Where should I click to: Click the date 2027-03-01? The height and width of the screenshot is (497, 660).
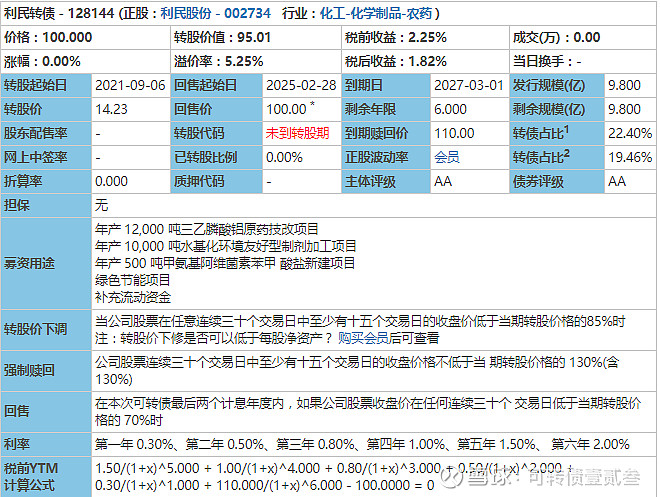click(469, 85)
